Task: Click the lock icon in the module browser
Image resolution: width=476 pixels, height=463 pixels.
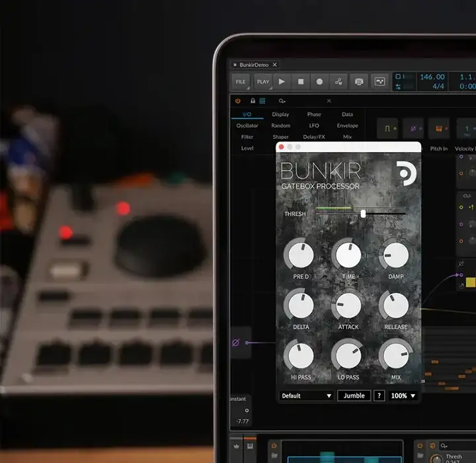Action: tap(253, 101)
